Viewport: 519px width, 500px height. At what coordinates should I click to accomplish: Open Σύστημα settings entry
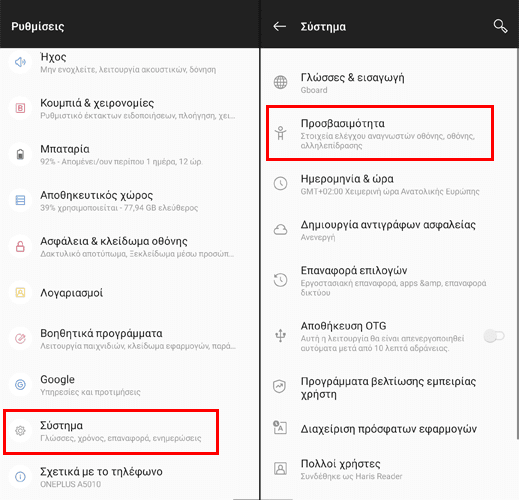(x=111, y=432)
